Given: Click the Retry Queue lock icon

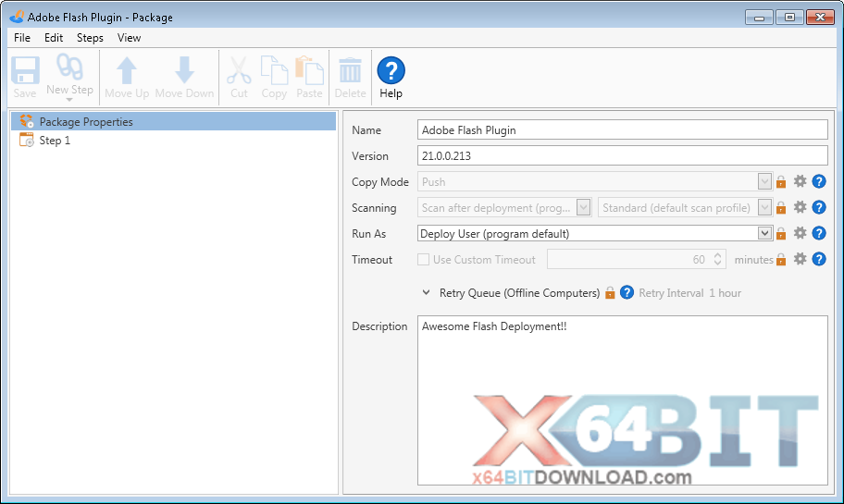Looking at the screenshot, I should point(610,293).
